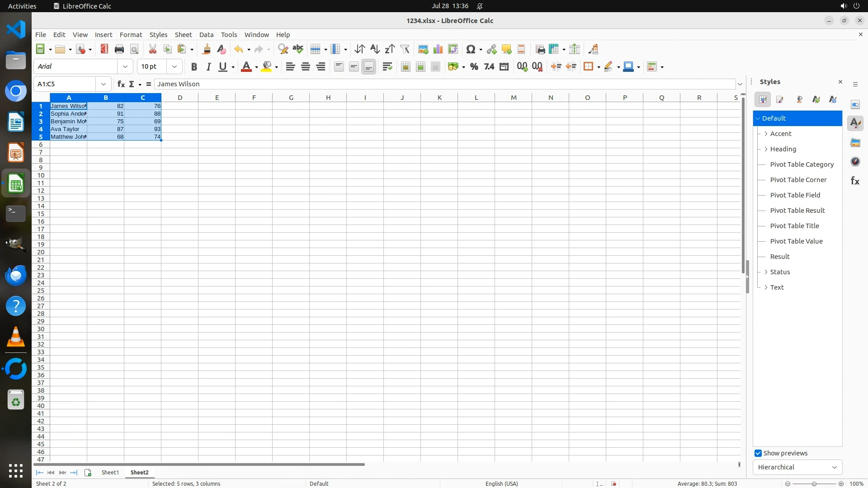This screenshot has width=868, height=488.
Task: Click Format as Percent icon
Action: coord(474,67)
